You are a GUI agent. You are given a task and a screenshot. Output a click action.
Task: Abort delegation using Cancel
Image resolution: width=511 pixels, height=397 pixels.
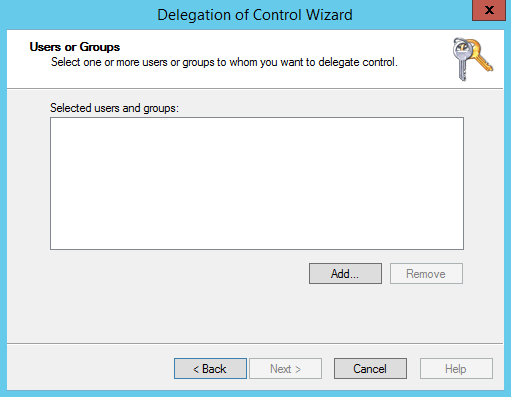(370, 369)
